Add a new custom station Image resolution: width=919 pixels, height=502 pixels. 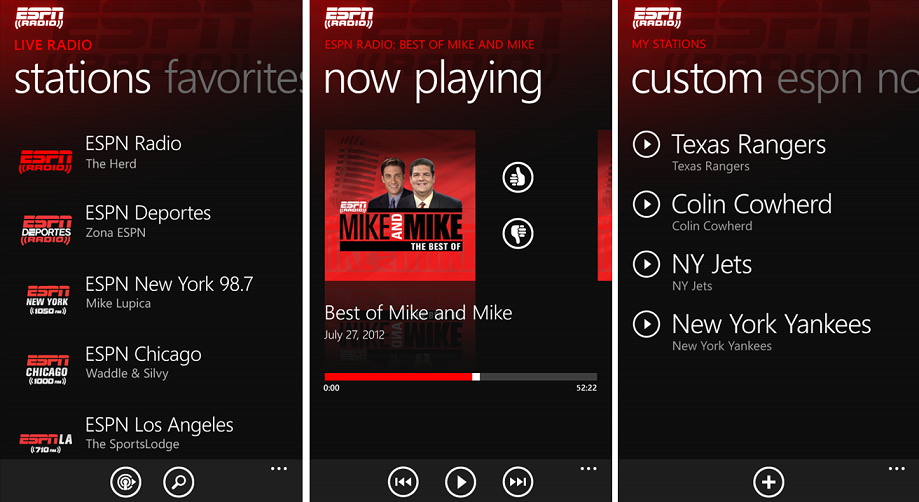(x=768, y=482)
